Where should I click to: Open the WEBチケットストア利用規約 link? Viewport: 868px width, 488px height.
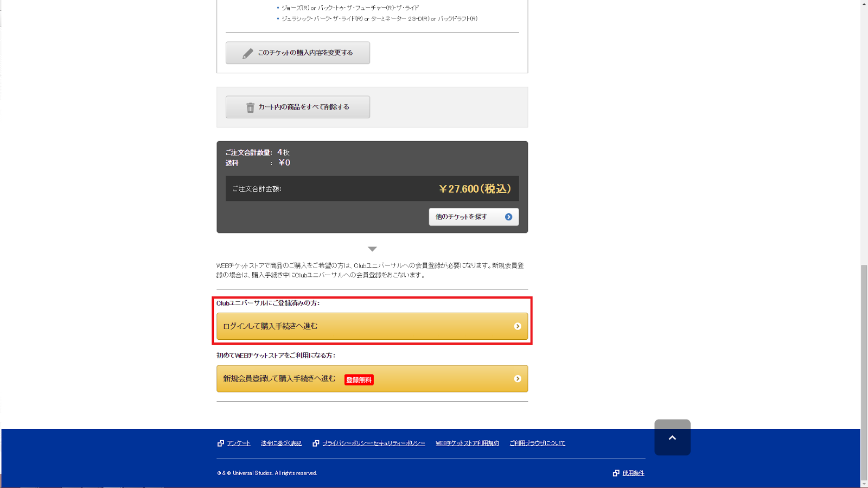click(x=467, y=443)
